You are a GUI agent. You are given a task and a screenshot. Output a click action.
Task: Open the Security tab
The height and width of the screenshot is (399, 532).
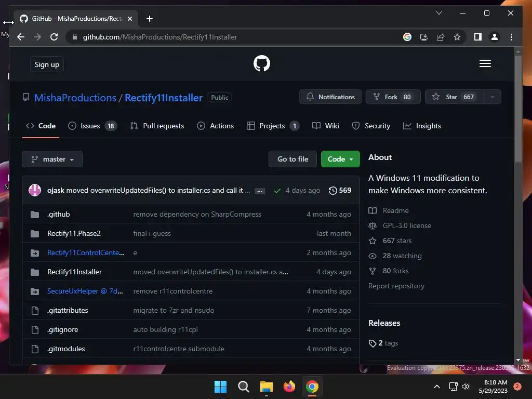371,126
